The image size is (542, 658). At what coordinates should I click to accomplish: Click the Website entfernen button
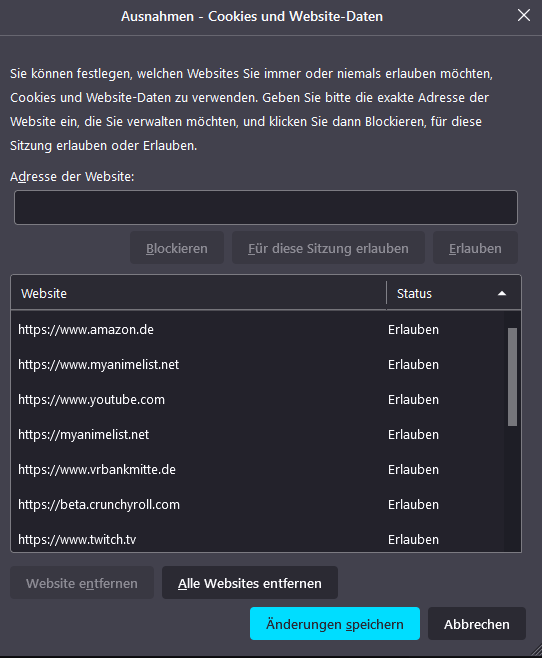pyautogui.click(x=82, y=583)
